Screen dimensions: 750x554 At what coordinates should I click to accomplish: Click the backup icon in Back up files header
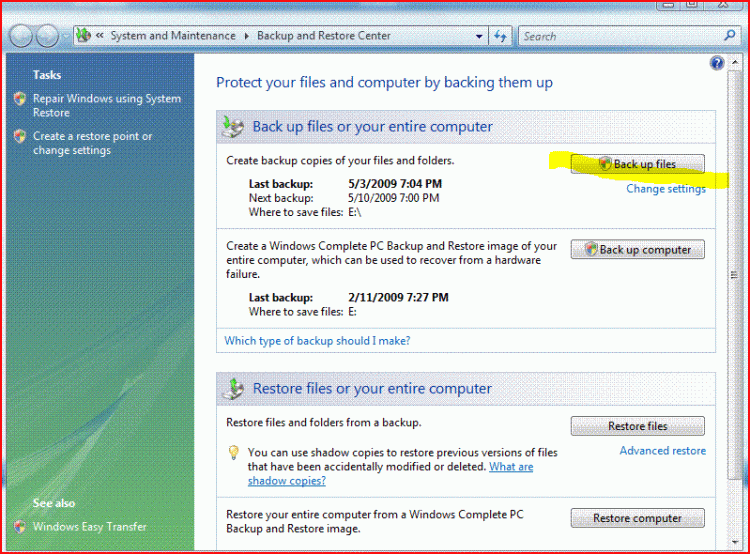pyautogui.click(x=233, y=127)
